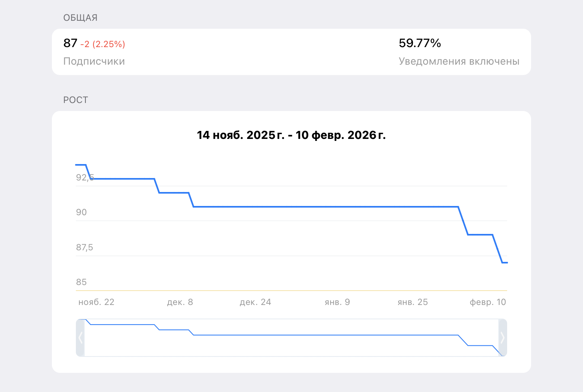
Task: Click the subscriber count 87
Action: click(x=70, y=43)
